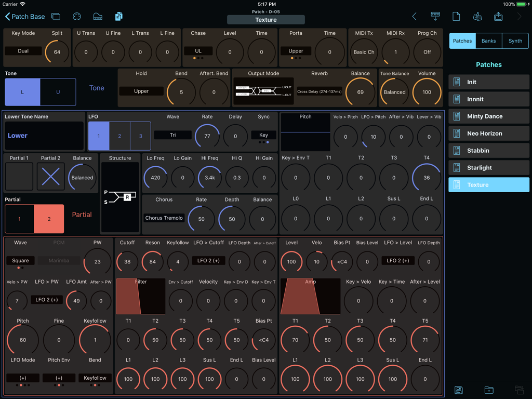
Task: Create a new patch with the document icon
Action: [456, 16]
